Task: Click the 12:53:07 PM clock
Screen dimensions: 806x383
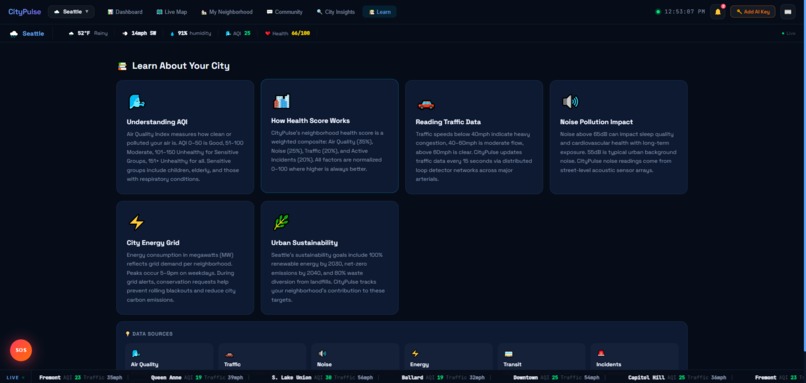Action: 685,12
